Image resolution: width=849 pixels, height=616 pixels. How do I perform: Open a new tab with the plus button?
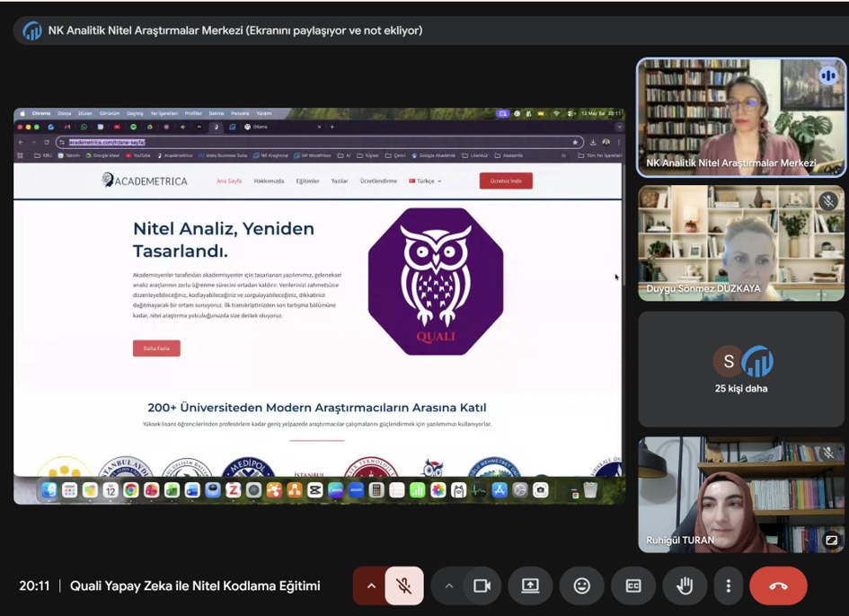(x=332, y=127)
